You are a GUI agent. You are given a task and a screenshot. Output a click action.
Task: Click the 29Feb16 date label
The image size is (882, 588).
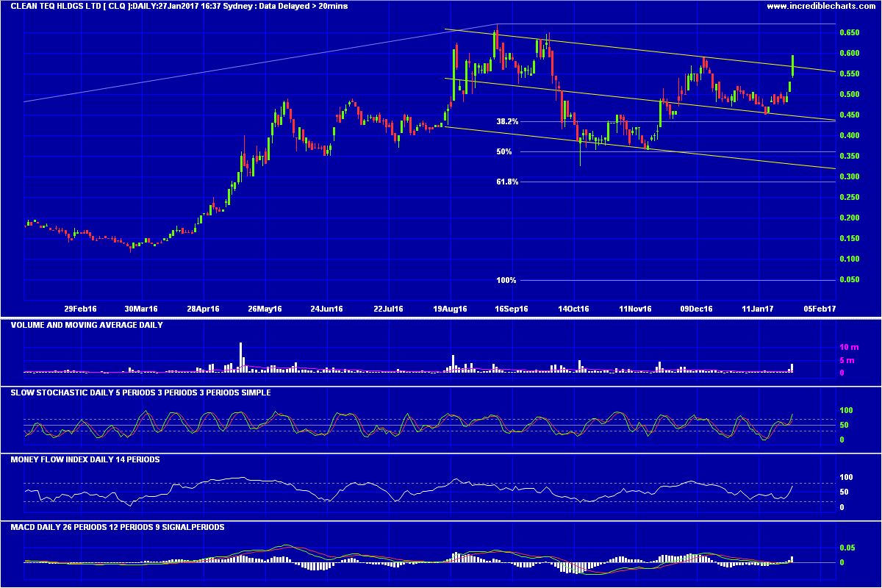pyautogui.click(x=80, y=309)
